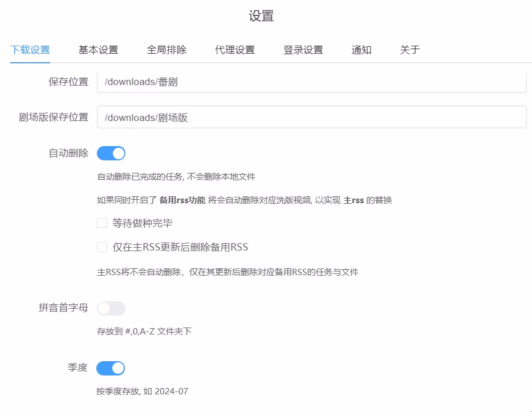Enable the 拼音首字母 switch
The width and height of the screenshot is (532, 412).
click(111, 308)
